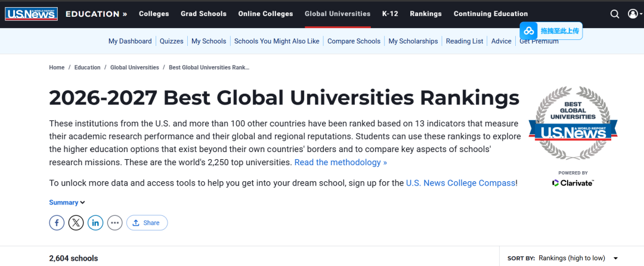Share on X (Twitter) icon
Viewport: 644px width, 266px height.
[x=76, y=223]
